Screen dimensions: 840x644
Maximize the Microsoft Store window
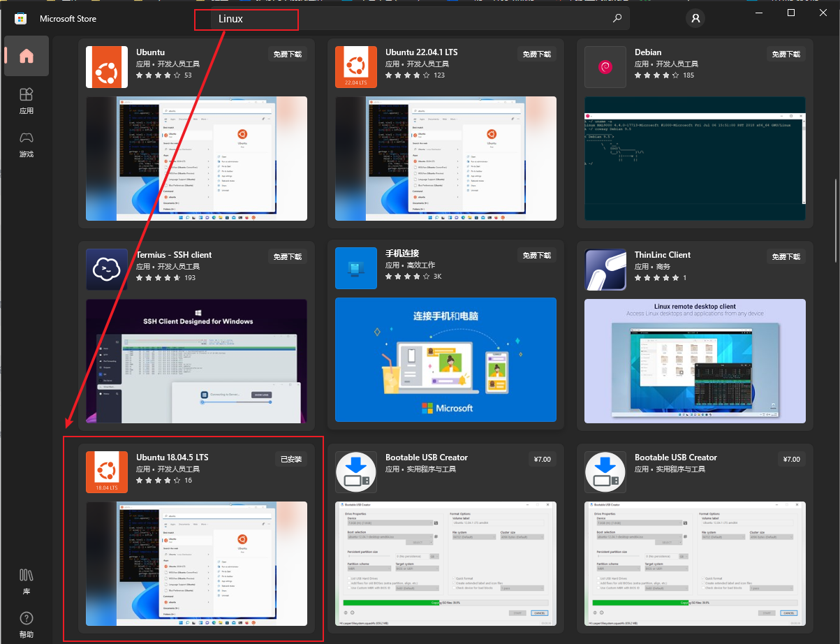pyautogui.click(x=791, y=13)
